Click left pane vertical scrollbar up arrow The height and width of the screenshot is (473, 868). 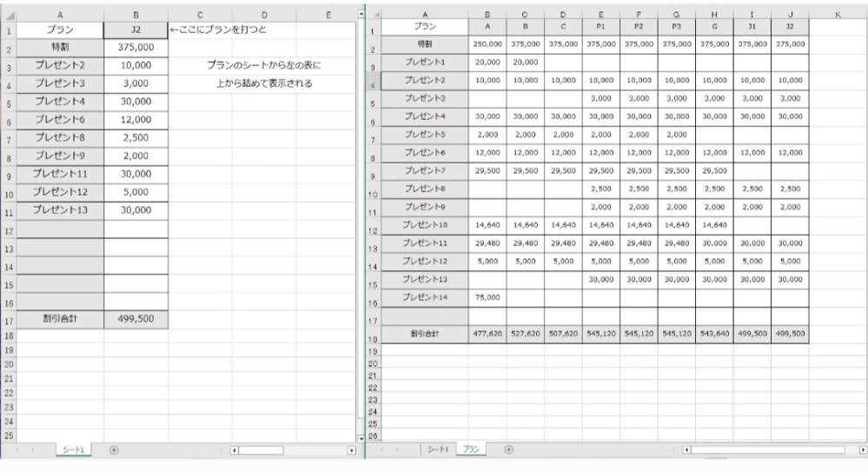click(x=362, y=15)
